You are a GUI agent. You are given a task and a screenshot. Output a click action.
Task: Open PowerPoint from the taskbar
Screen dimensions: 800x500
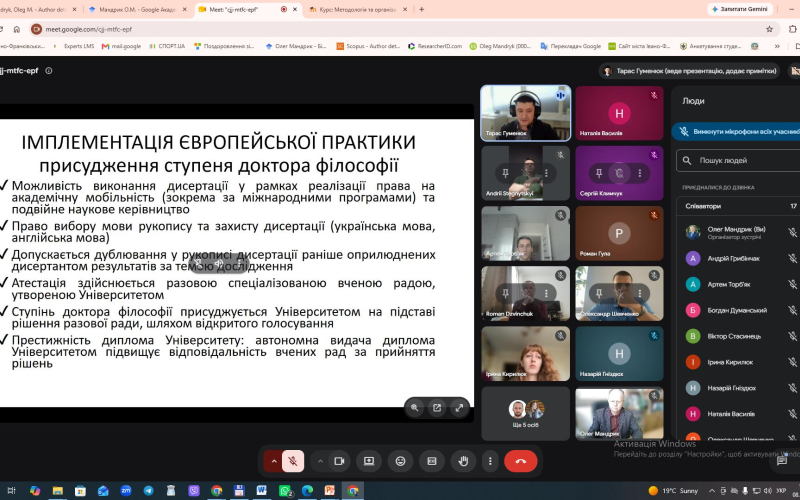[x=330, y=491]
